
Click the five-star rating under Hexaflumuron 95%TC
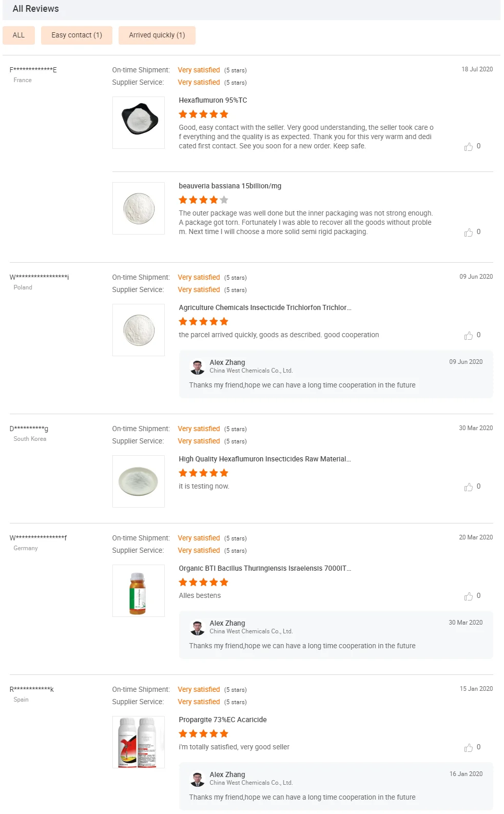click(x=203, y=114)
